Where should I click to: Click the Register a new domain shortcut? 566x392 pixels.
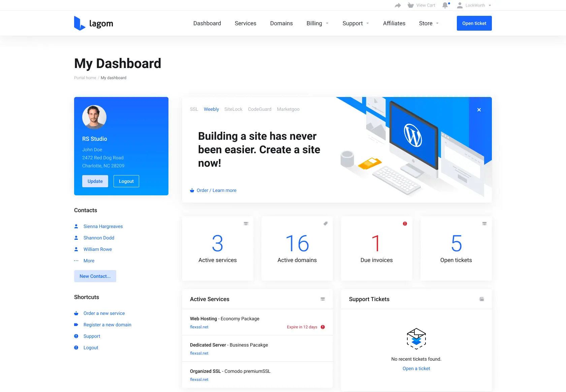(107, 325)
